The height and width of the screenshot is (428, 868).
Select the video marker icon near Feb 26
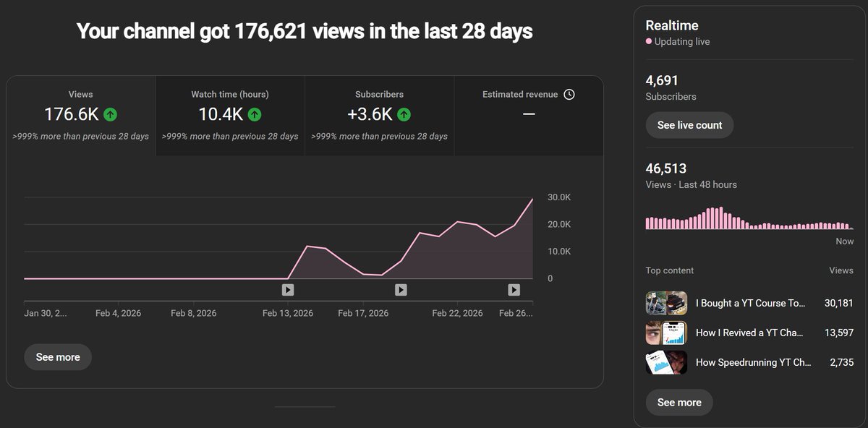pyautogui.click(x=514, y=289)
